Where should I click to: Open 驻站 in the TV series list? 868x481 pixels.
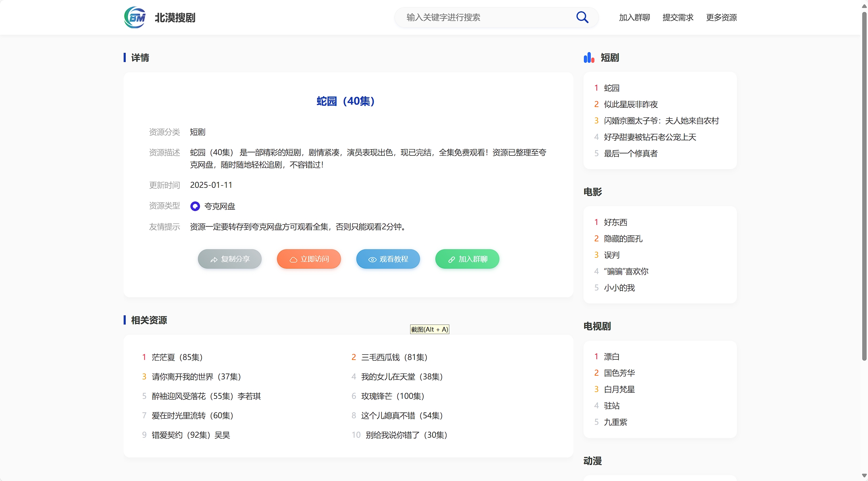(x=611, y=406)
